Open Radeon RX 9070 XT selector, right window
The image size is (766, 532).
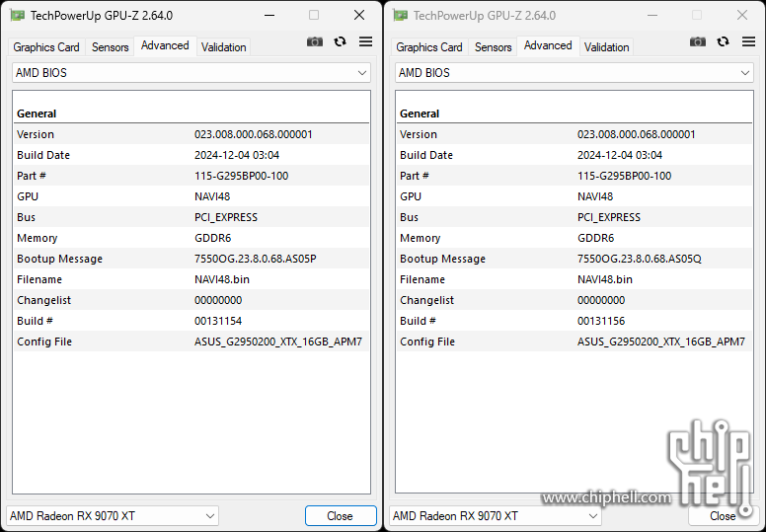(x=496, y=516)
